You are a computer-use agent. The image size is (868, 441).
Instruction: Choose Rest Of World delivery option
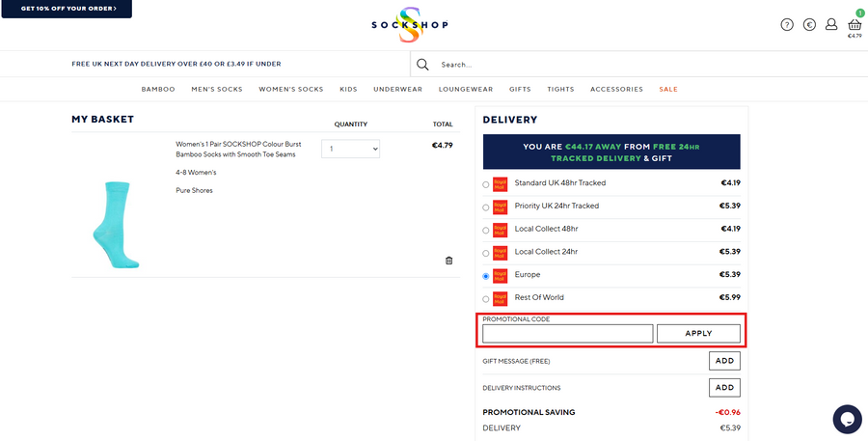click(485, 299)
